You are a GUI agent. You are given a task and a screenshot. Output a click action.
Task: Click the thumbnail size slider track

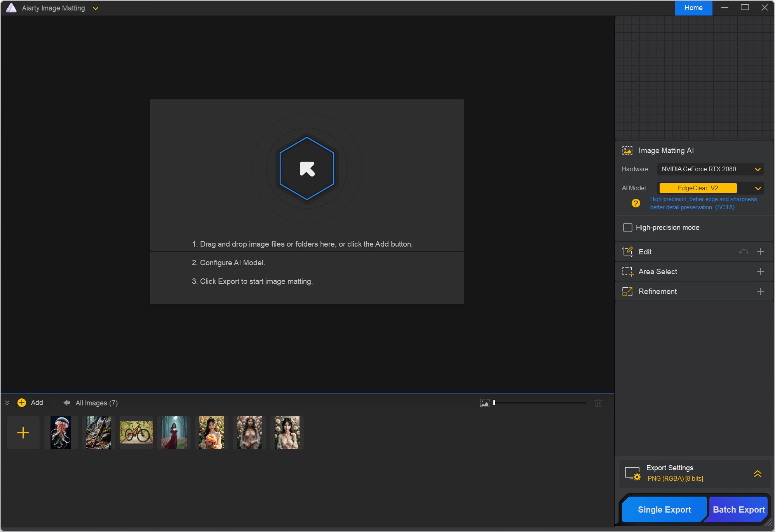coord(540,403)
